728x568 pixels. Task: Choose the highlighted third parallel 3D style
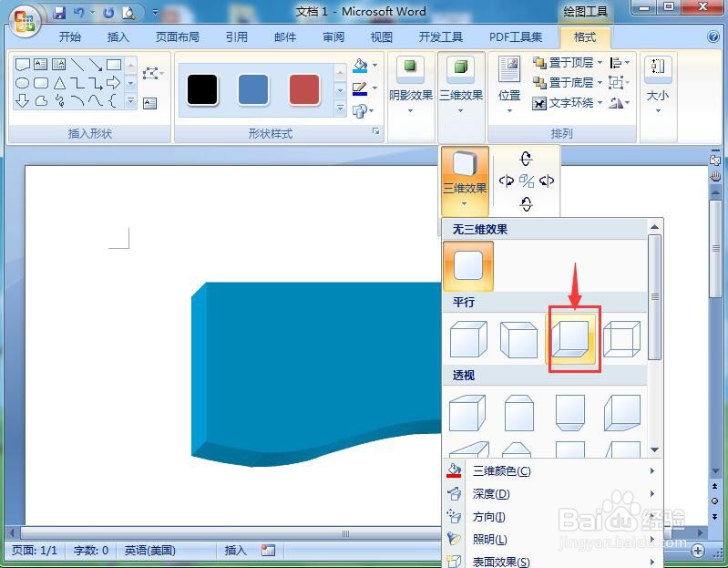pyautogui.click(x=570, y=339)
